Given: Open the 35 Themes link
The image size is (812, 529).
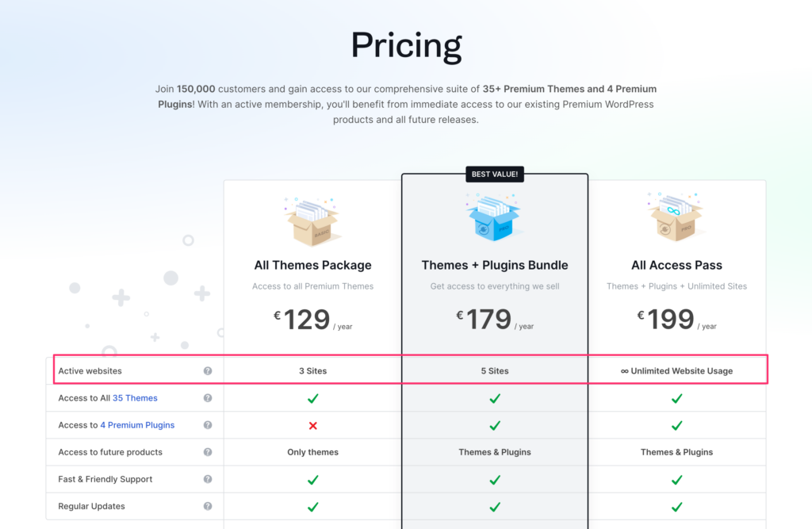Looking at the screenshot, I should pyautogui.click(x=135, y=398).
